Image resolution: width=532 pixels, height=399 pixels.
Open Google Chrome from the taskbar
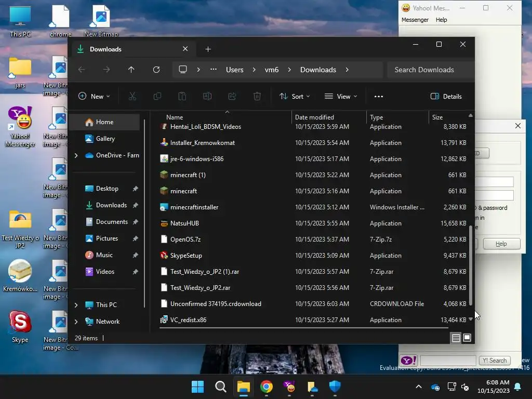267,387
